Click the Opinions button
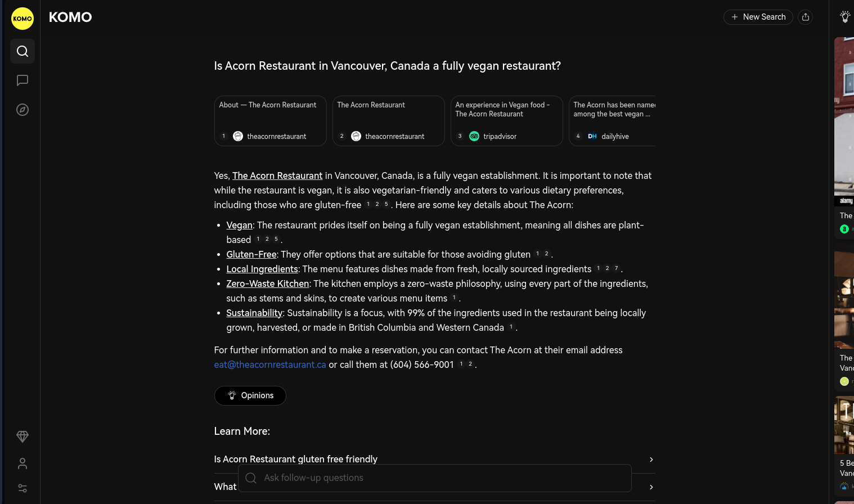Screen dimensions: 854x504 click(250, 395)
